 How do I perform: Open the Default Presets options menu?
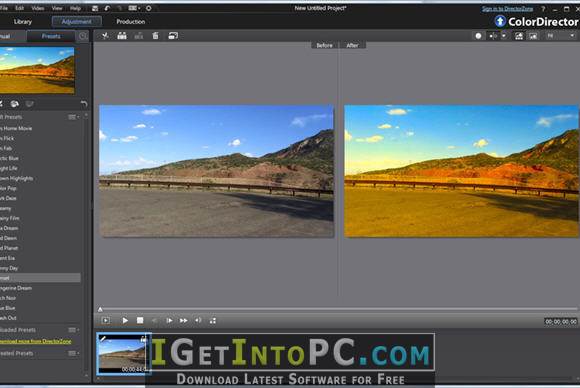coord(73,117)
